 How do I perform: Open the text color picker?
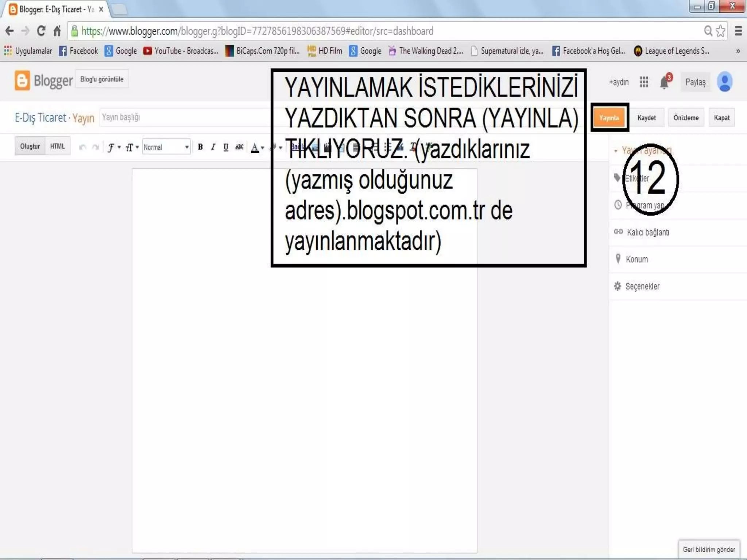(x=258, y=147)
